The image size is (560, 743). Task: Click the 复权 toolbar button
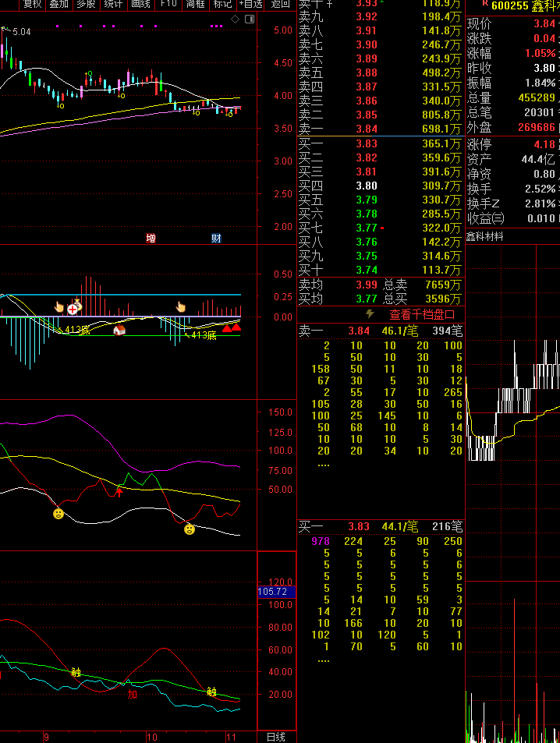pos(32,5)
